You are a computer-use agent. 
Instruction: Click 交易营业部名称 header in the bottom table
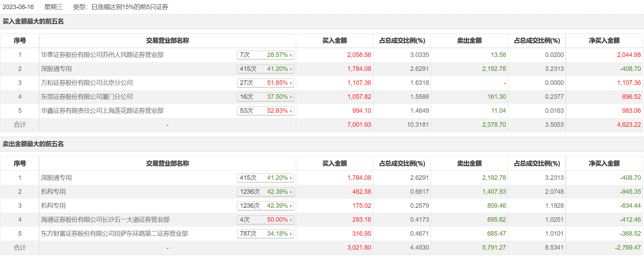tap(167, 163)
